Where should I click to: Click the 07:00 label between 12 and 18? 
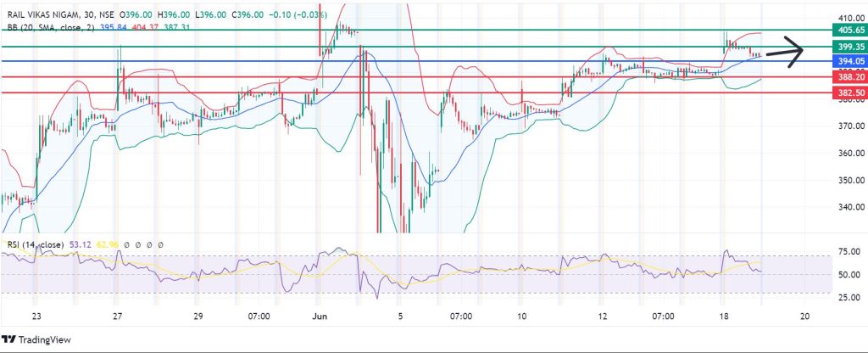[663, 317]
